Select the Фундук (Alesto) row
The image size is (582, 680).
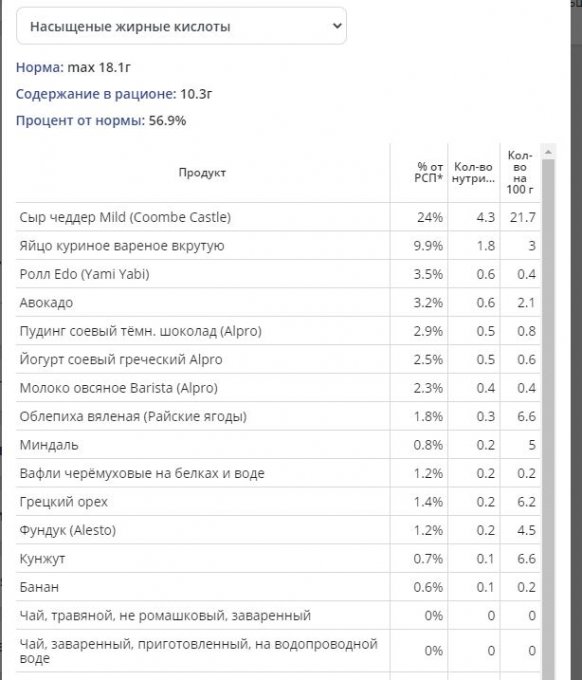click(x=278, y=530)
